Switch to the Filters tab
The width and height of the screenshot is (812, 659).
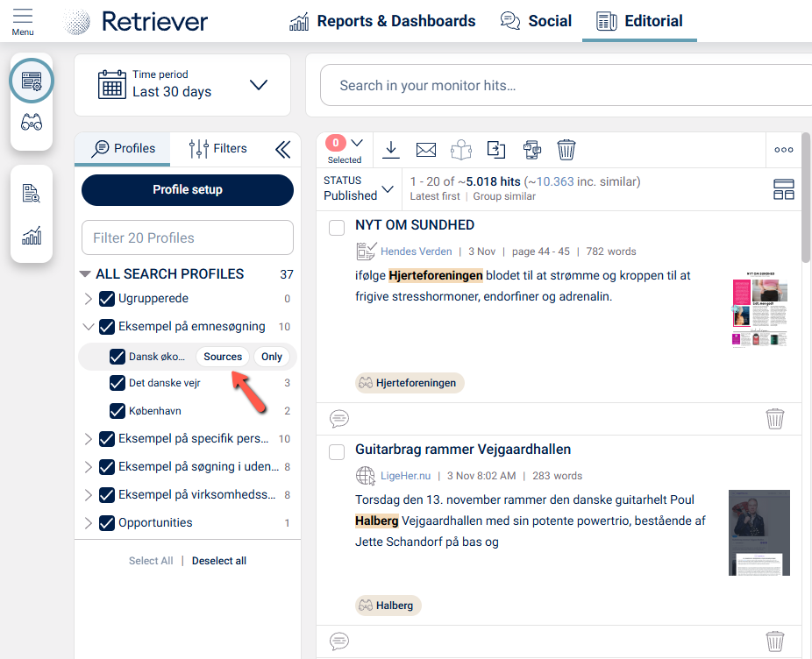coord(217,149)
